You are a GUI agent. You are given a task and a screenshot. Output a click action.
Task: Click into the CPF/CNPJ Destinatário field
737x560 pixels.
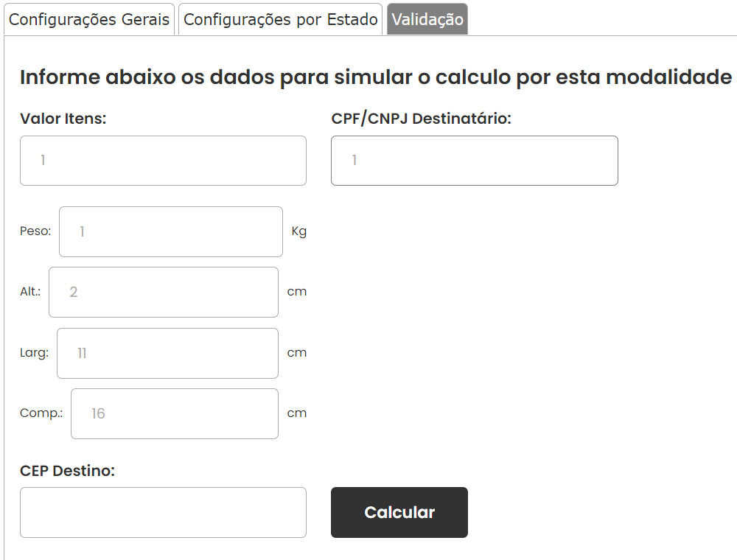tap(474, 161)
